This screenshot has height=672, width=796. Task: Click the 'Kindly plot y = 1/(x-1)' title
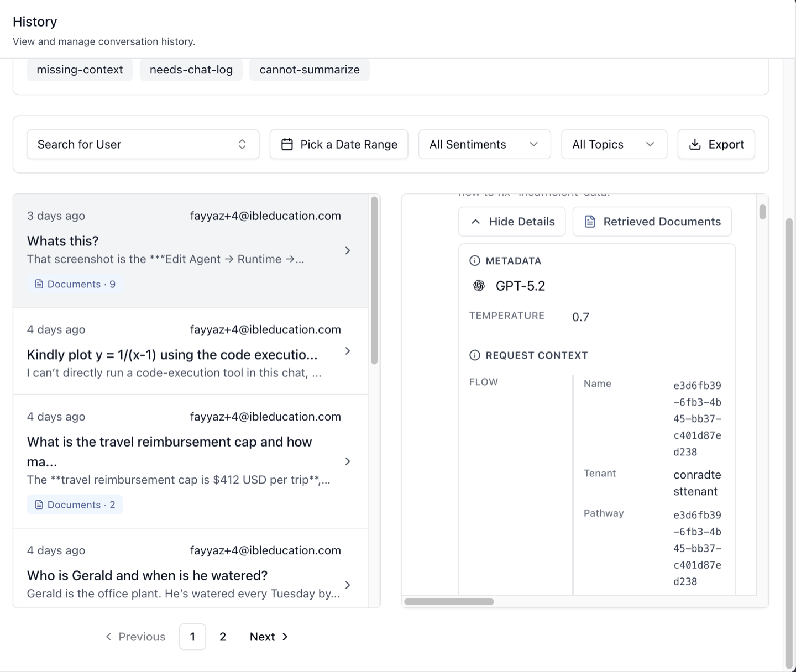pyautogui.click(x=172, y=354)
